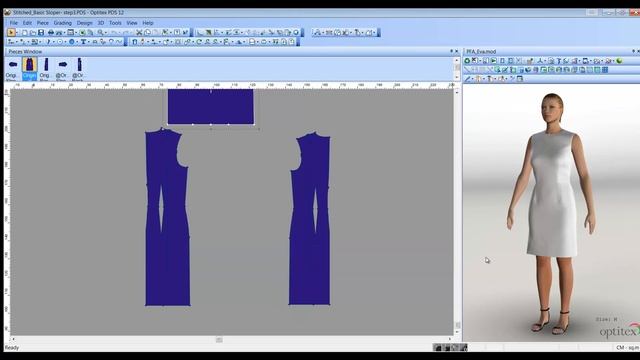The height and width of the screenshot is (360, 640).
Task: Click the Save floppy disk icon
Action: (41, 32)
